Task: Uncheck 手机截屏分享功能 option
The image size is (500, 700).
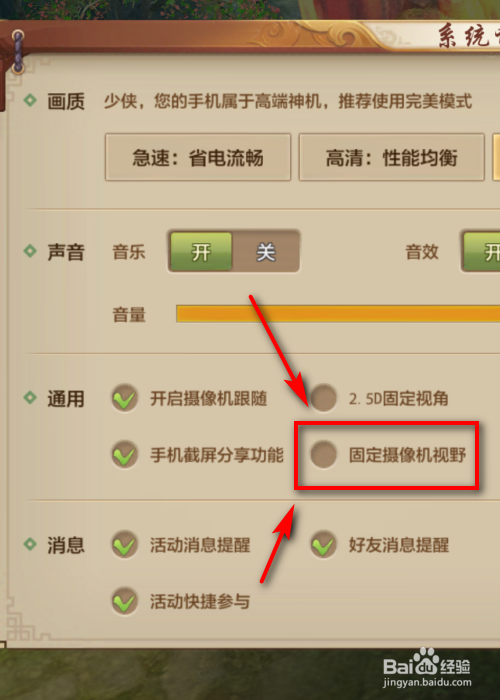Action: (x=125, y=454)
